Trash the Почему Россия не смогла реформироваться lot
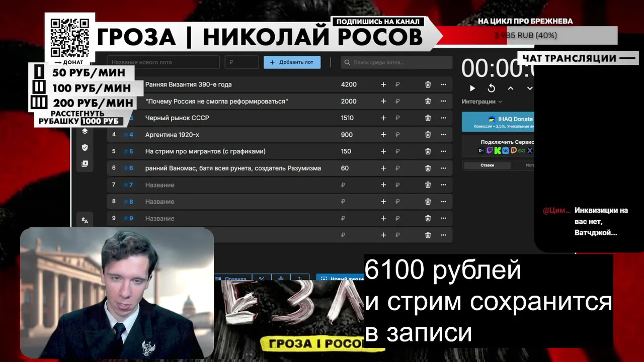This screenshot has height=362, width=644. [428, 101]
